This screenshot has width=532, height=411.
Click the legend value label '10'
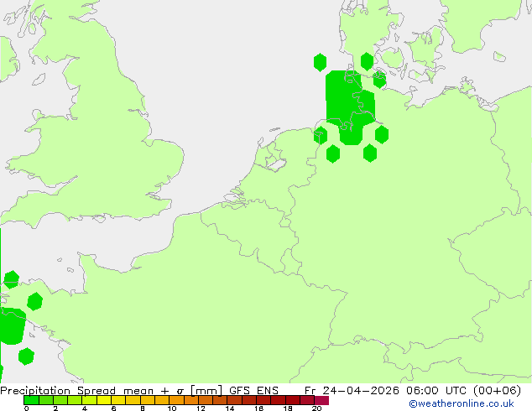point(172,408)
